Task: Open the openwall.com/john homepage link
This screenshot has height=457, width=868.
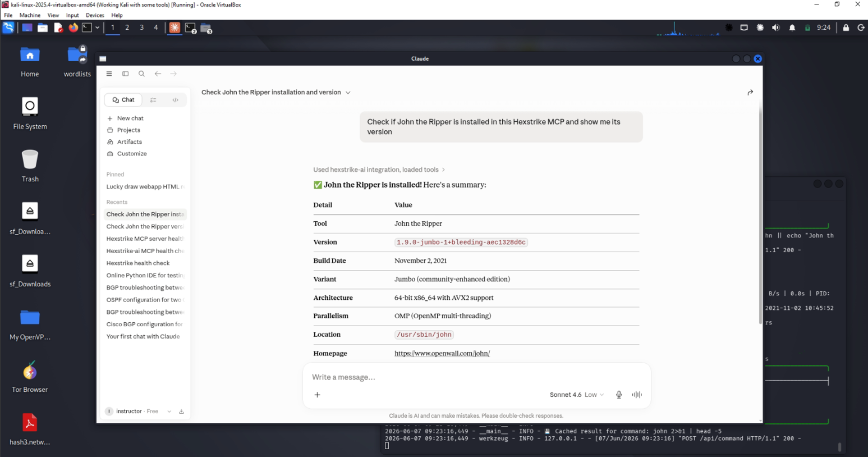Action: tap(442, 354)
